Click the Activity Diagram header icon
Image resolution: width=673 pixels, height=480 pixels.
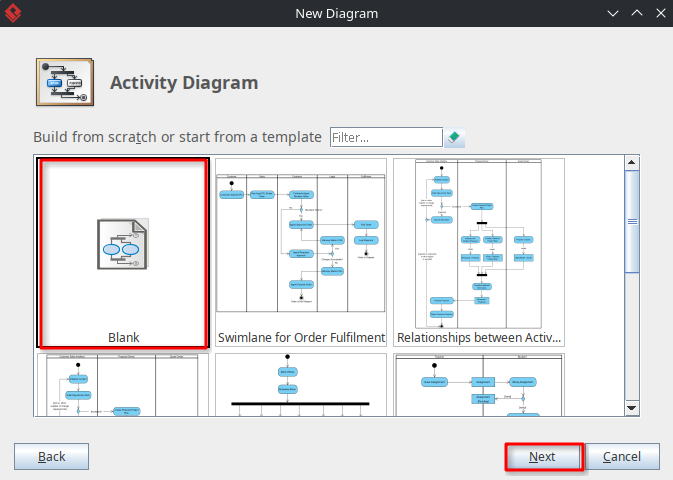point(65,82)
